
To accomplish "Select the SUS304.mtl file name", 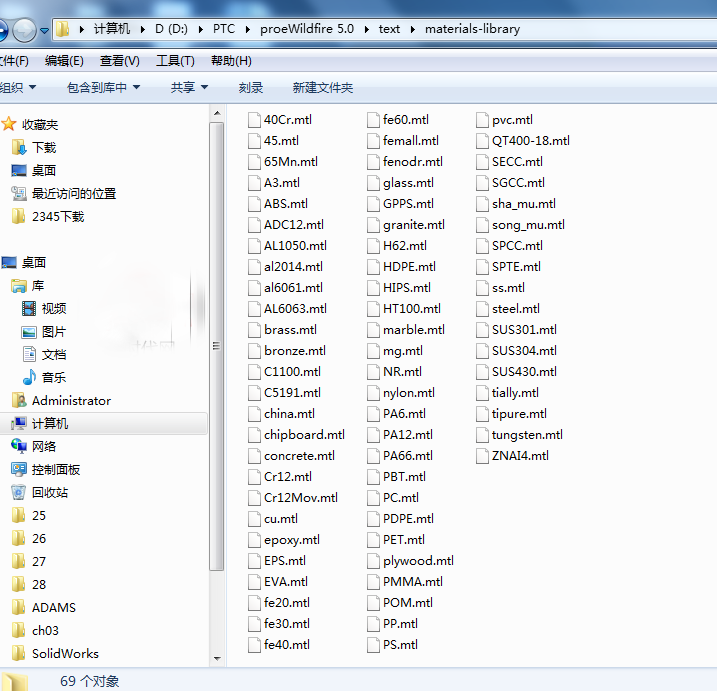I will point(524,351).
